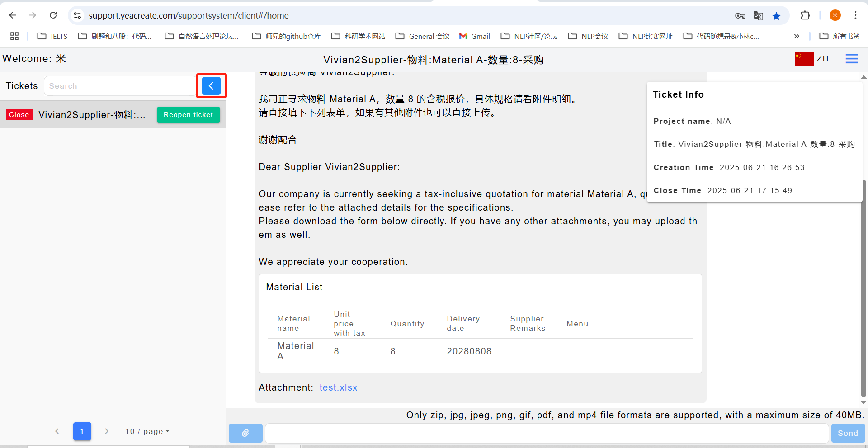Viewport: 868px width, 448px height.
Task: Click the Reopen ticket button
Action: (x=188, y=115)
